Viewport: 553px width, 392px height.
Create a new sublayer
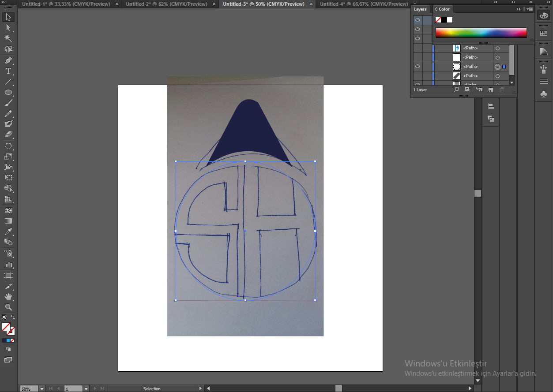click(479, 90)
